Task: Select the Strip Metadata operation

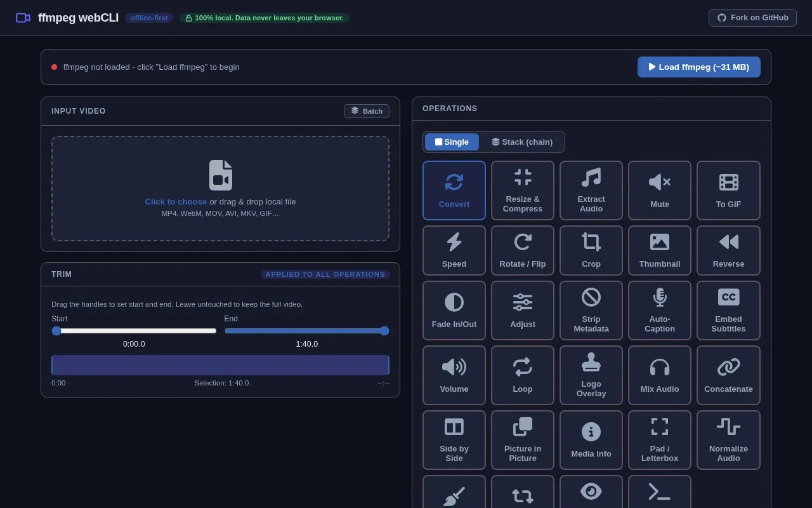Action: (591, 311)
